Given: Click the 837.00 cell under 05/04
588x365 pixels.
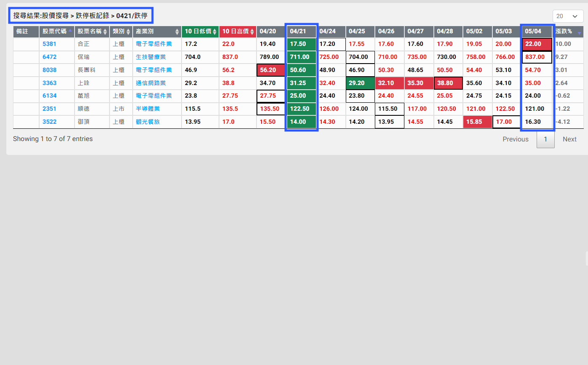Looking at the screenshot, I should [x=537, y=57].
